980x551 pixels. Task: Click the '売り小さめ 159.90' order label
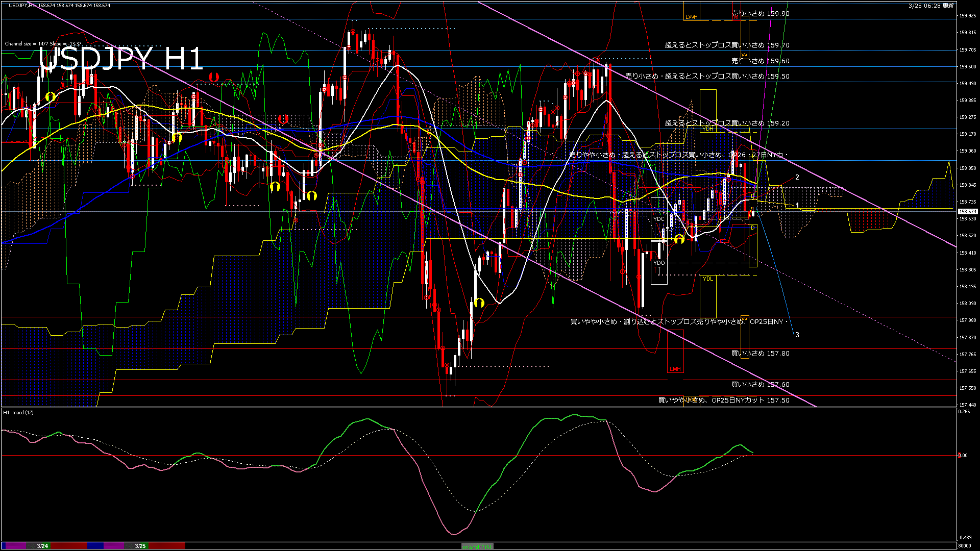click(760, 14)
